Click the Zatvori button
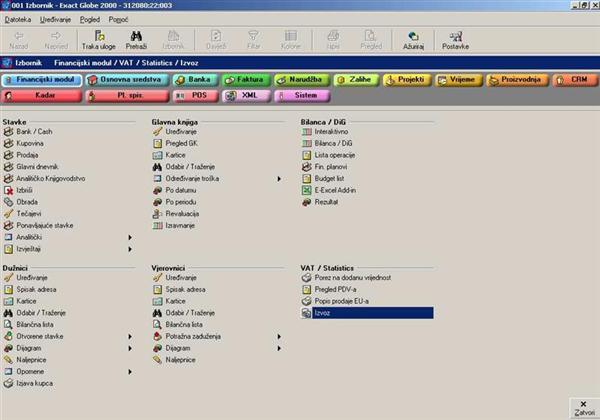600x420 pixels. (581, 406)
